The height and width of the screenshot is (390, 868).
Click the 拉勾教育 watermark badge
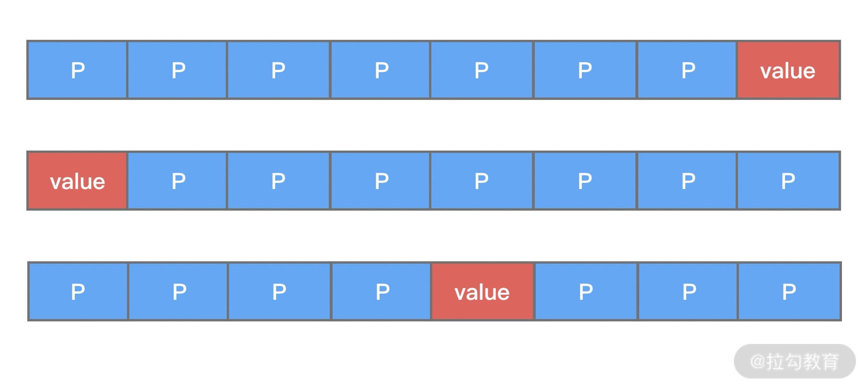[x=795, y=361]
